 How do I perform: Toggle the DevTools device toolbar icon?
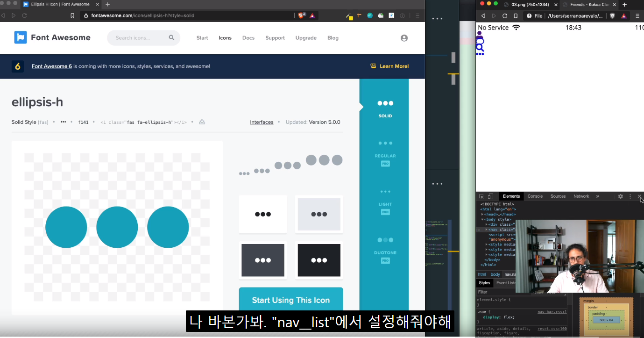click(490, 196)
